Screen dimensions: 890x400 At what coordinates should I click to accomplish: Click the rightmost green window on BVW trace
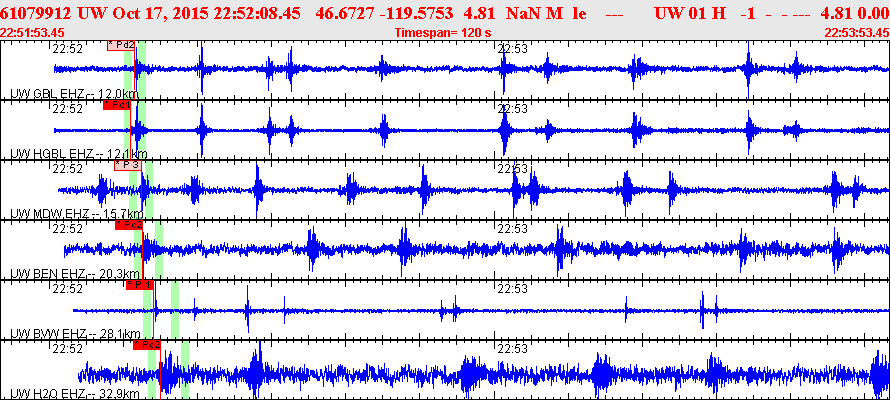175,310
